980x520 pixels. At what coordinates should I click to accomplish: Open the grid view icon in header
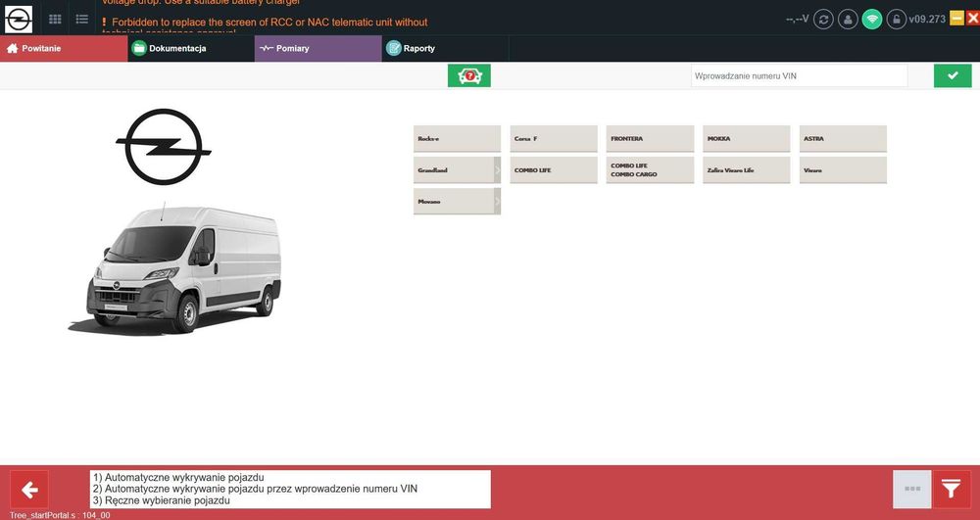(x=55, y=20)
